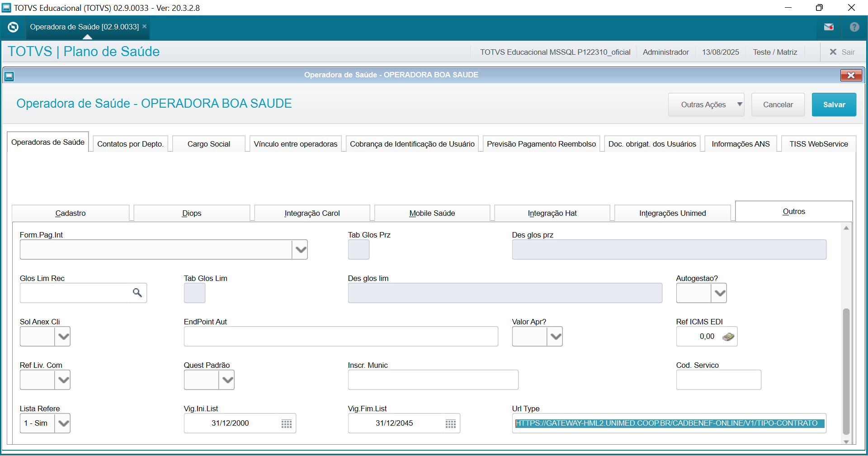Select the Outros sub-tab
Viewport: 868px width, 456px height.
[794, 211]
